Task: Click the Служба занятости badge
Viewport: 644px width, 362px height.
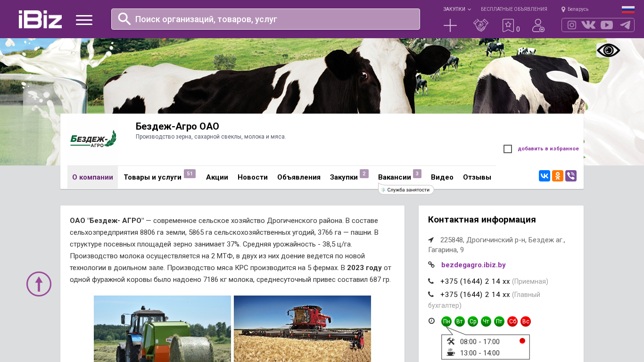Action: click(406, 189)
